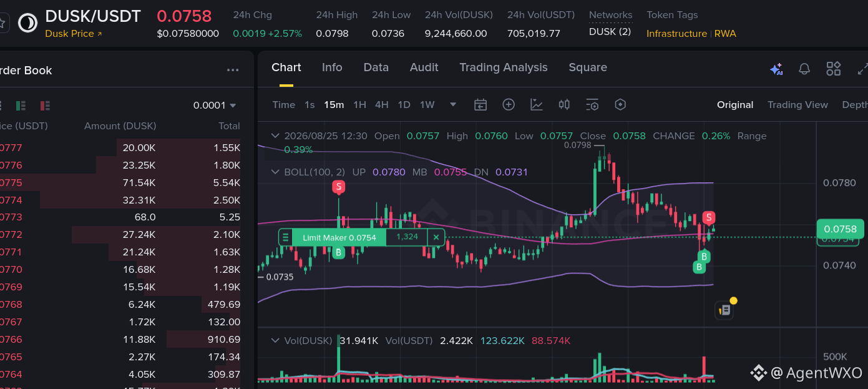This screenshot has height=389, width=868.
Task: Click the Limit Maker 0.0754 order label
Action: 339,237
